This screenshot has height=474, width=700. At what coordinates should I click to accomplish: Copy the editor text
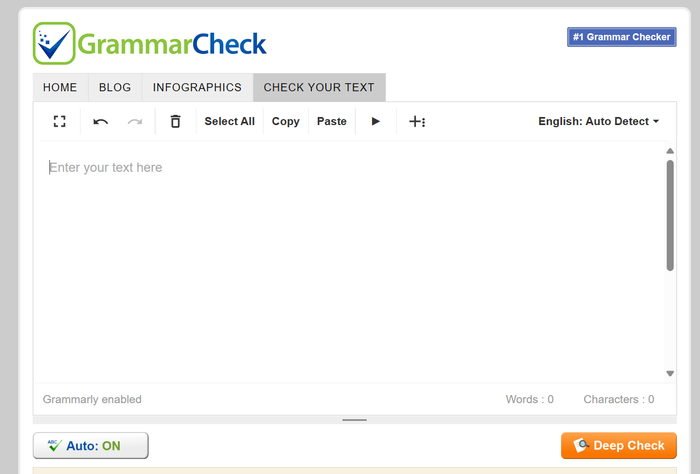point(285,121)
